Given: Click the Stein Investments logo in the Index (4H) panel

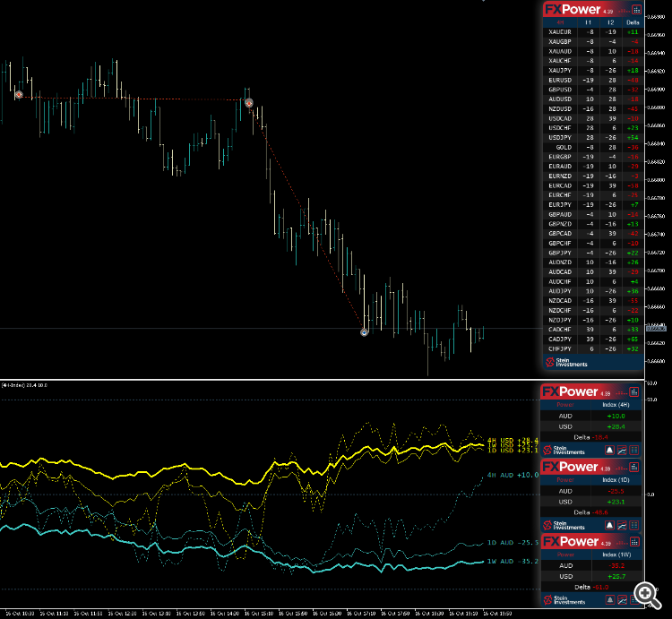Looking at the screenshot, I should (x=564, y=451).
